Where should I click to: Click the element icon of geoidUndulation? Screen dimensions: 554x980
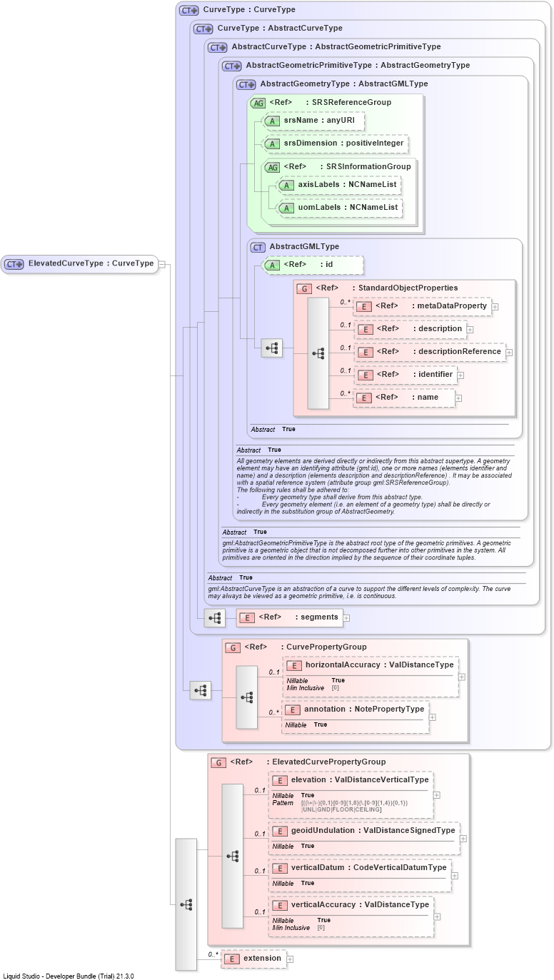[x=280, y=831]
